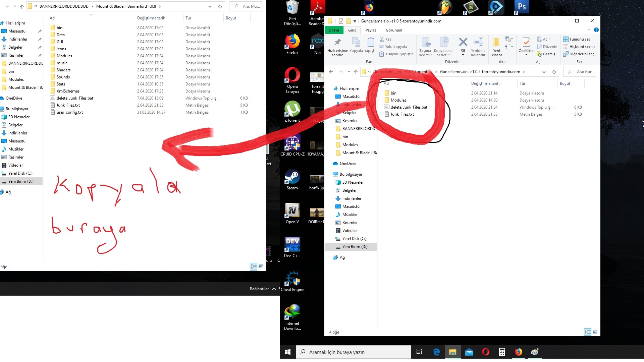The width and height of the screenshot is (644, 362).
Task: Click Taşıma hedefi move-to icon
Action: pyautogui.click(x=425, y=47)
